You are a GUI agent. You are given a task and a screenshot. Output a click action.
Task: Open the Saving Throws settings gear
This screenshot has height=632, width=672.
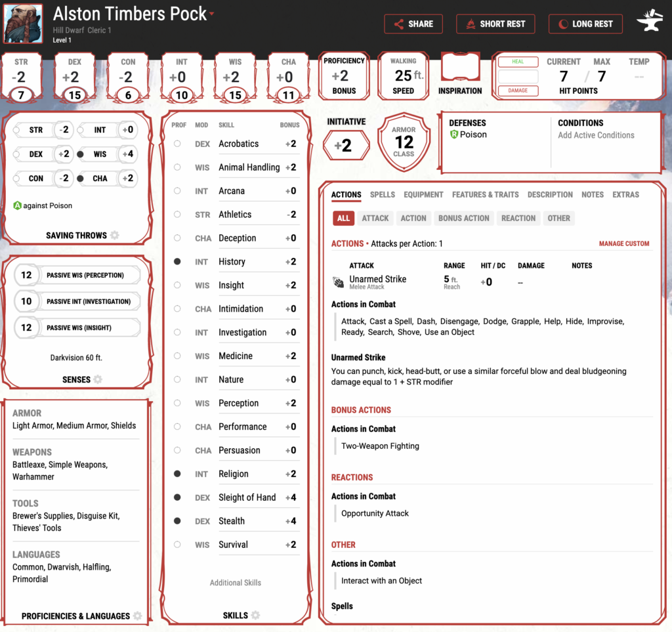[115, 236]
